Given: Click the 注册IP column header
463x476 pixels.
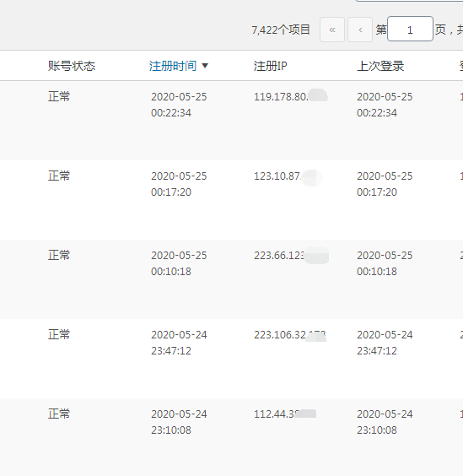Looking at the screenshot, I should click(x=271, y=66).
